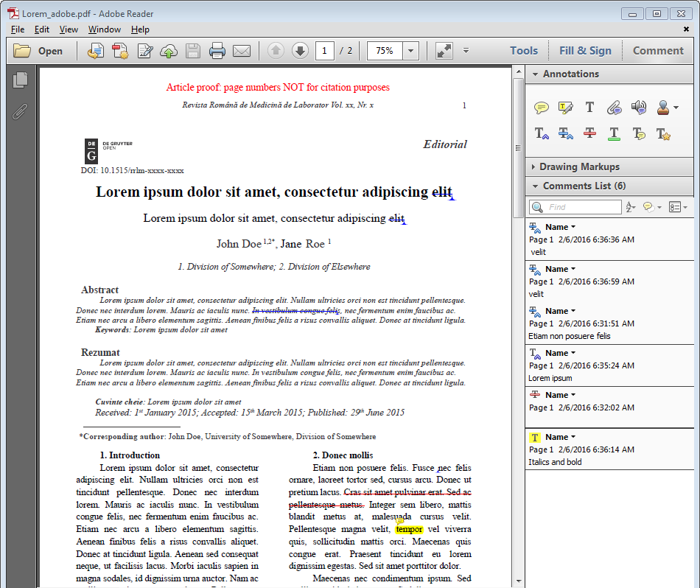The width and height of the screenshot is (700, 588).
Task: Select the Record Audio tool
Action: (639, 107)
